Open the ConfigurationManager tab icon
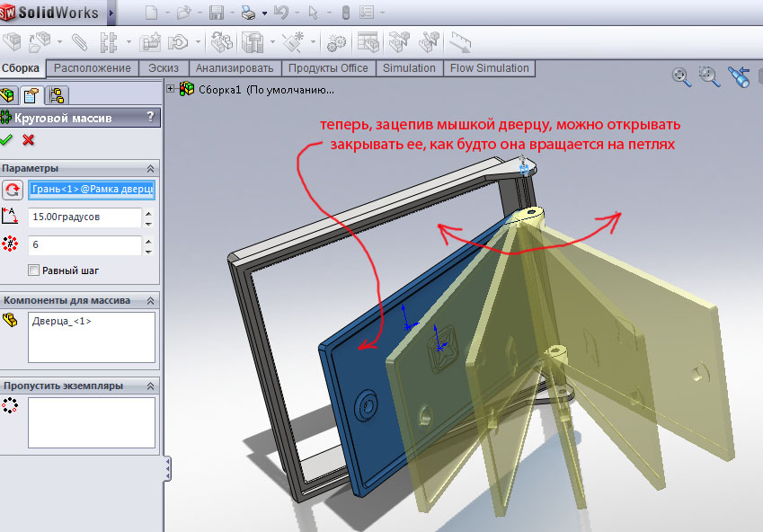Viewport: 763px width, 532px height. tap(57, 95)
